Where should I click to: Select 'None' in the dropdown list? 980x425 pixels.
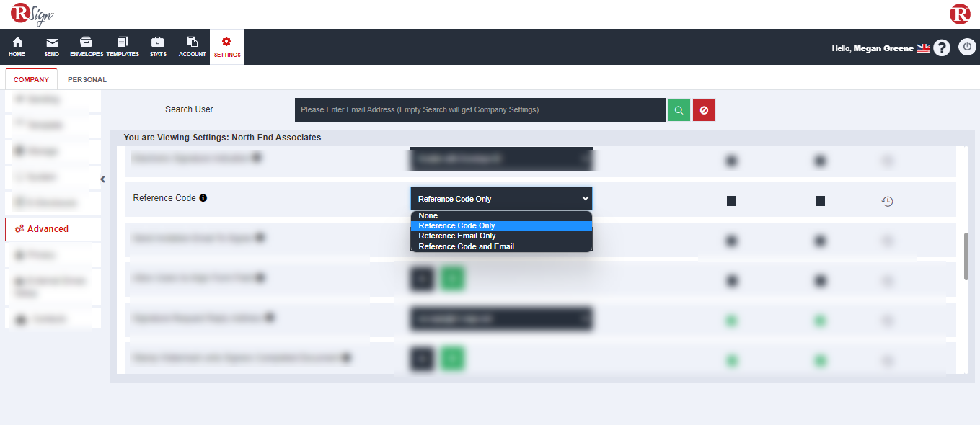428,215
